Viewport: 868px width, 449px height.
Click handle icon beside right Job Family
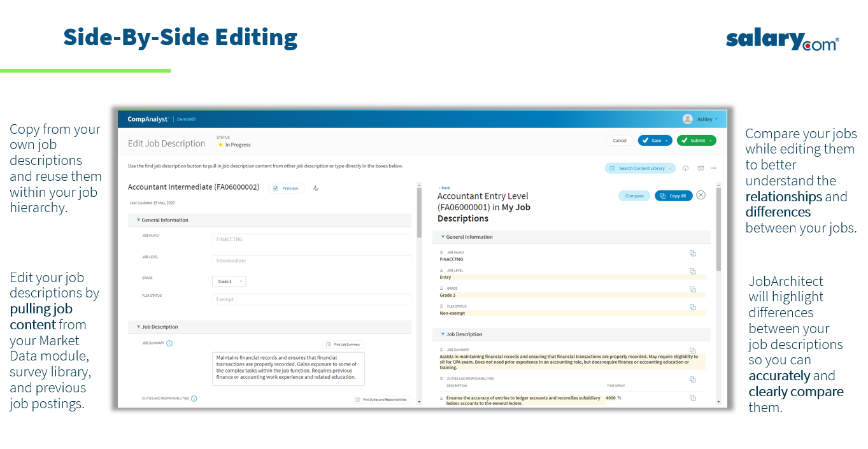441,253
